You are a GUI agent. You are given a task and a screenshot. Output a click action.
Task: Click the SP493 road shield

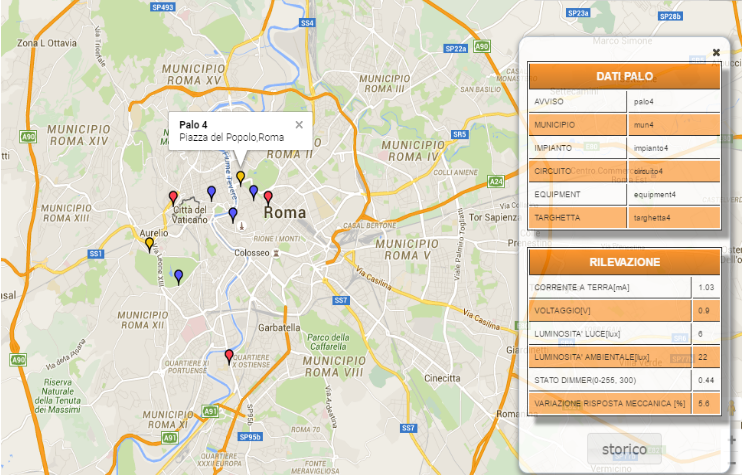(163, 7)
